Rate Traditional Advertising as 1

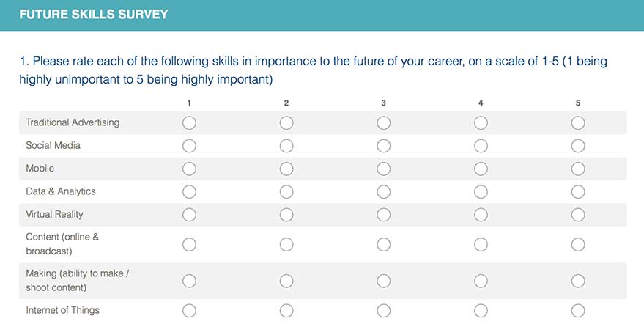(x=189, y=123)
